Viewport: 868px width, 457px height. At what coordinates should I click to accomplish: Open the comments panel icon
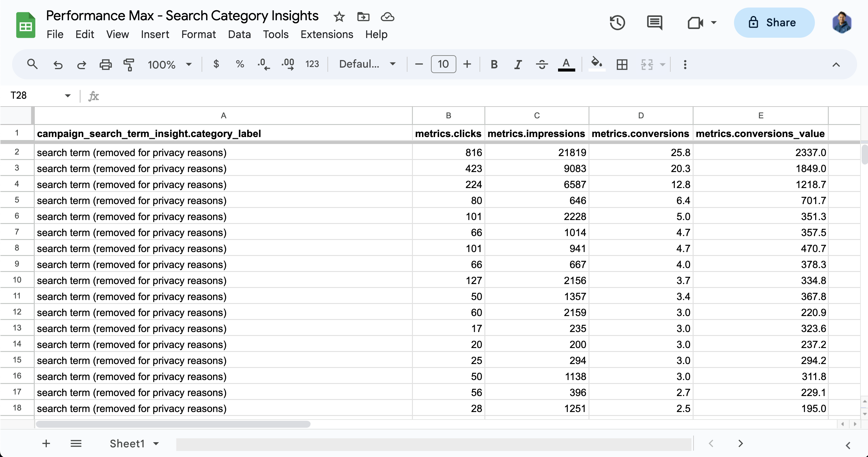click(x=654, y=23)
